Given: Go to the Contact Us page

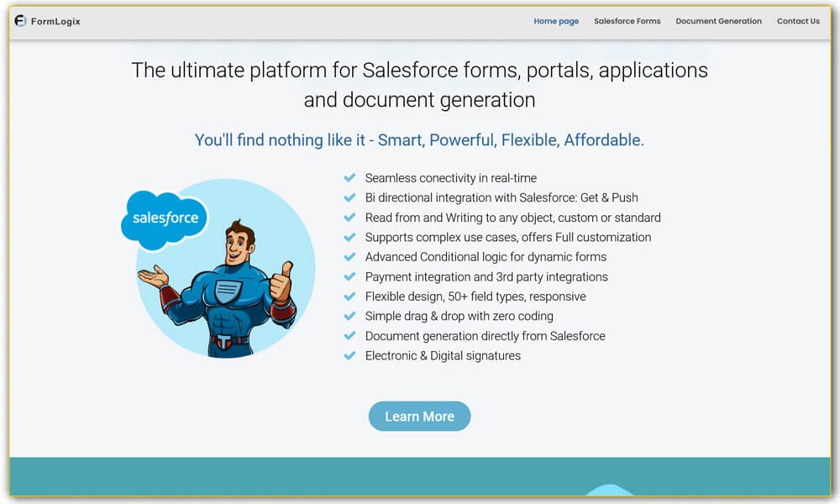Looking at the screenshot, I should [x=797, y=21].
